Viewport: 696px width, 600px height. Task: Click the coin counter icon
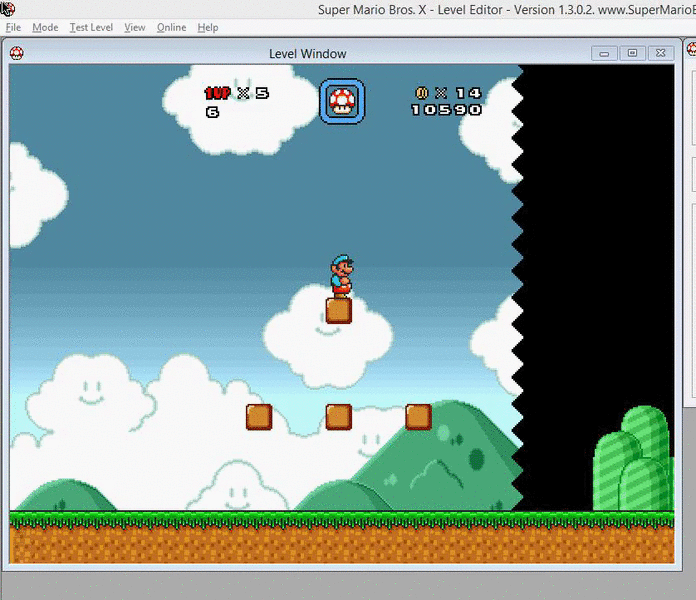pos(421,93)
